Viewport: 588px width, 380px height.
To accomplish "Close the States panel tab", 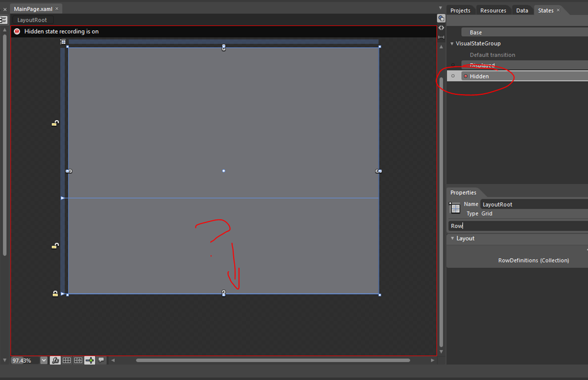I will coord(558,10).
